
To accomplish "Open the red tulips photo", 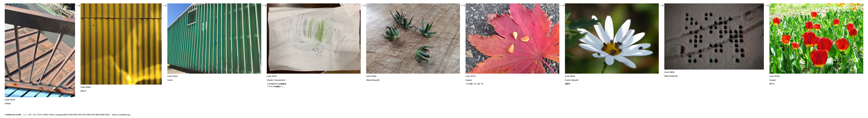I will click(x=816, y=38).
